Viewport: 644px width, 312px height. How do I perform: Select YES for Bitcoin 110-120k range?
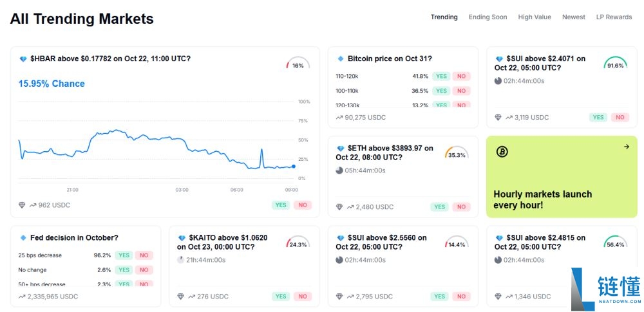[441, 76]
